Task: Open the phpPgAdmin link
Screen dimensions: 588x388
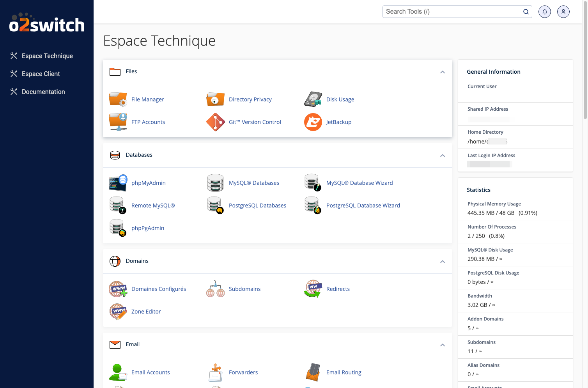Action: tap(148, 228)
